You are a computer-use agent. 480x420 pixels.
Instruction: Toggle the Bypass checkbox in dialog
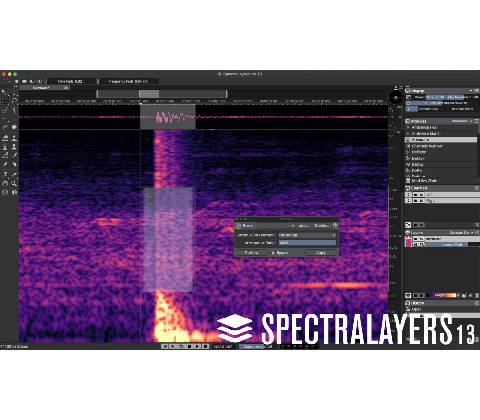pos(273,253)
